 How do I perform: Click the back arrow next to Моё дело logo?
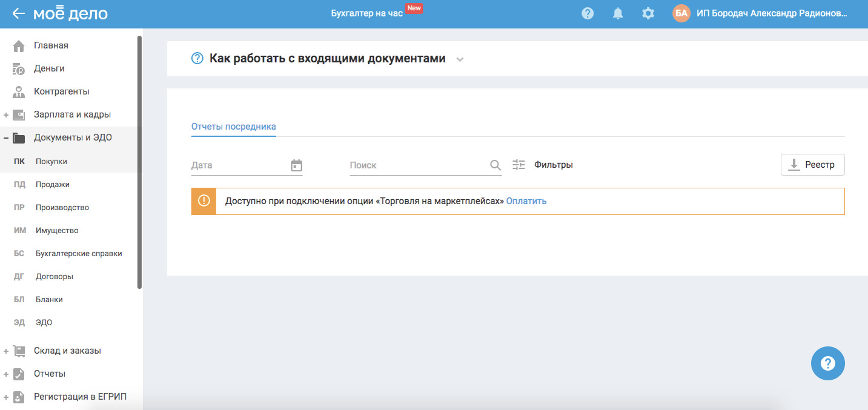18,13
